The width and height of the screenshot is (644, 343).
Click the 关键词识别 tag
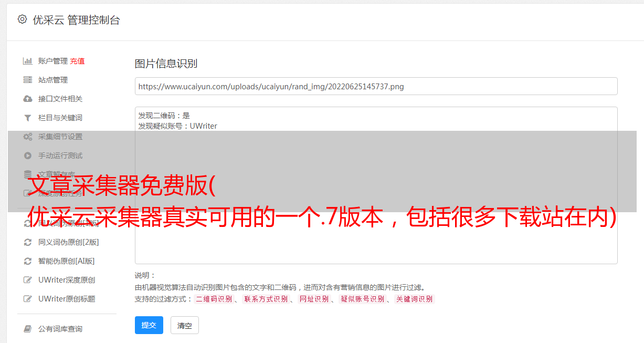coord(415,299)
